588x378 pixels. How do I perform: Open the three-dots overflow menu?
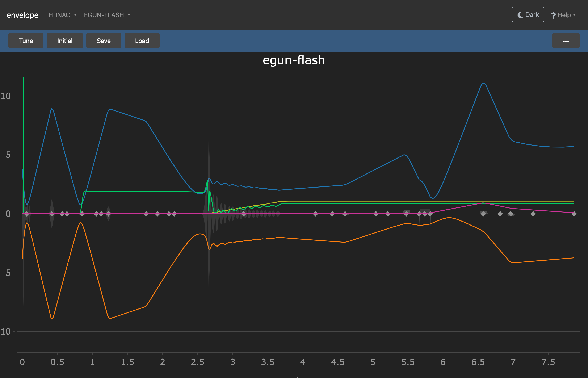tap(566, 41)
